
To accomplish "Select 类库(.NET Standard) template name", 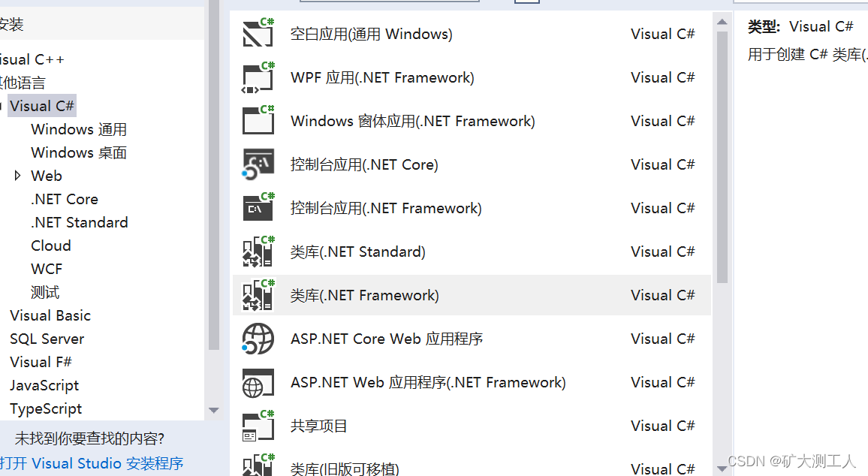I will pyautogui.click(x=358, y=252).
